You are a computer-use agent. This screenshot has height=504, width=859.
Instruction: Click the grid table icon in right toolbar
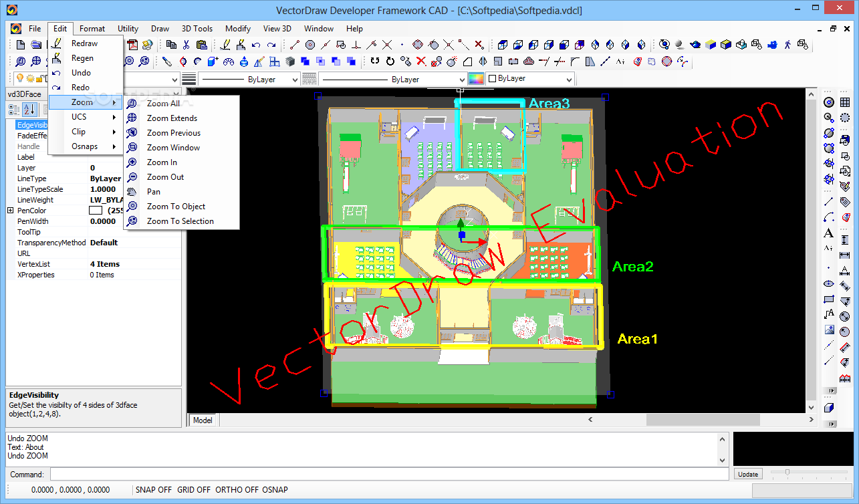point(845,102)
